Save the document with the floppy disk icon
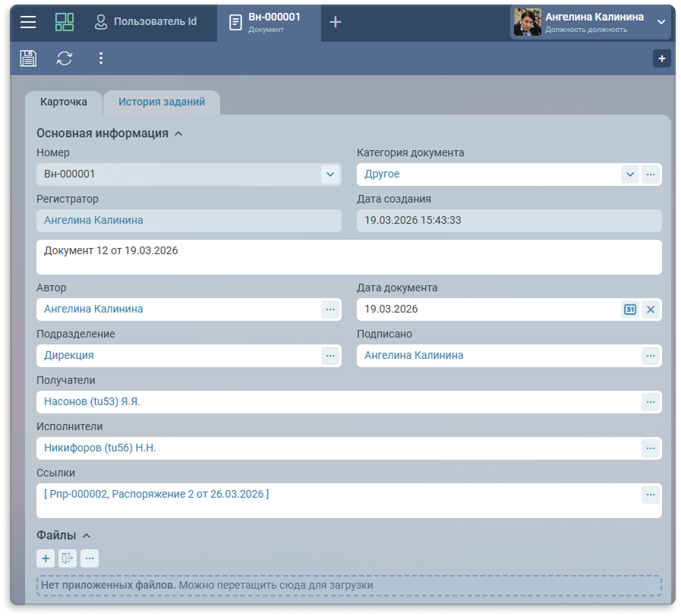The height and width of the screenshot is (616, 681). [28, 58]
